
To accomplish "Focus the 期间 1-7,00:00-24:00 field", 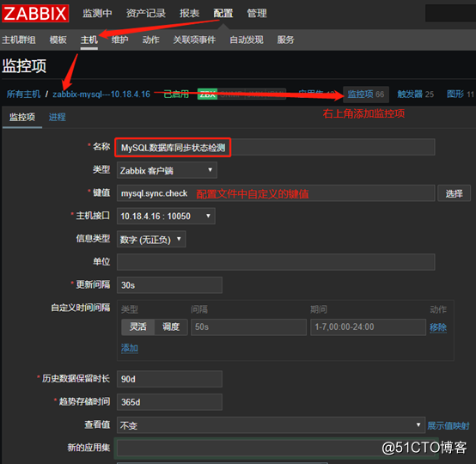I will tap(368, 327).
